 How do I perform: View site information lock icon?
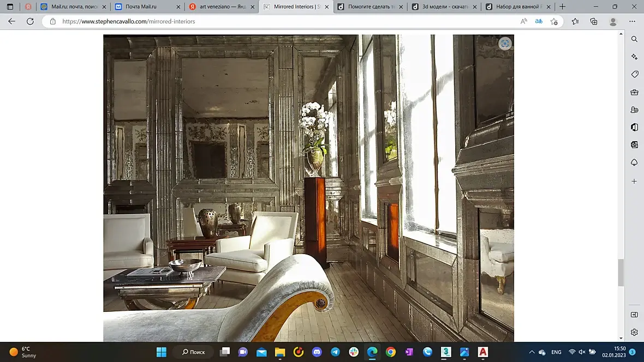tap(52, 21)
